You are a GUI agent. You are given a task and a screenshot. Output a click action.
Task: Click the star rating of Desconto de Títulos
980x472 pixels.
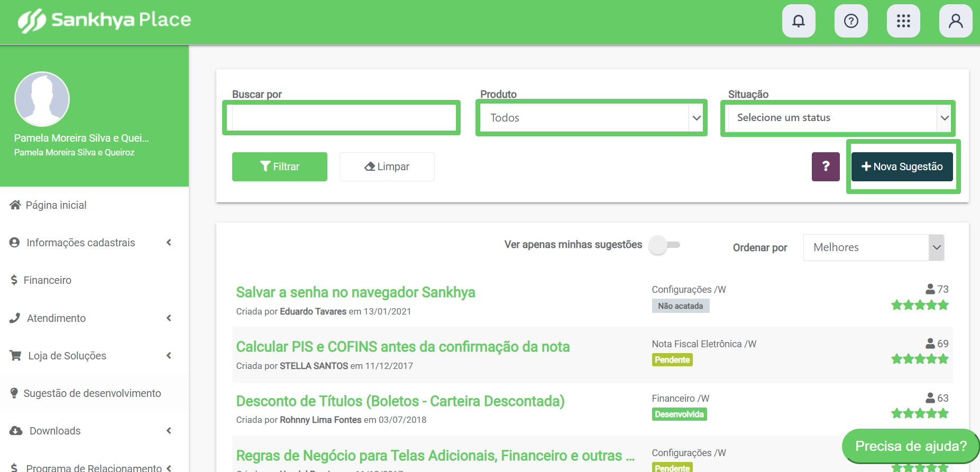tap(920, 414)
